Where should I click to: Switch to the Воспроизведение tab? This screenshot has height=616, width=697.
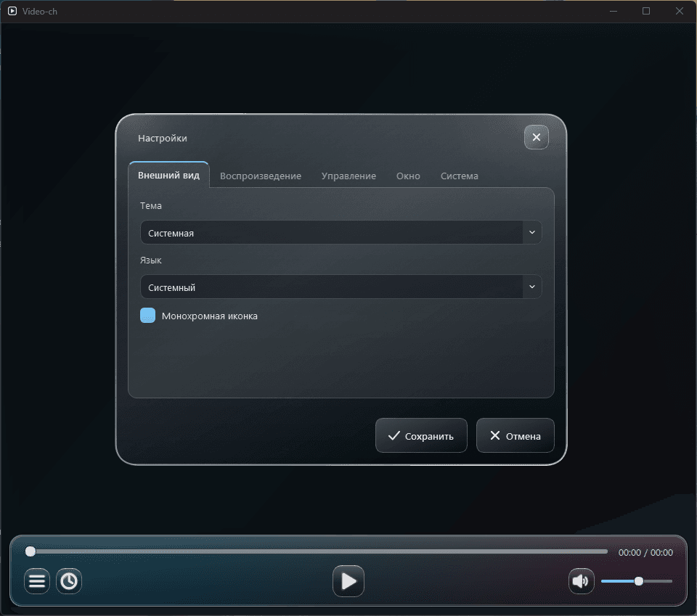[x=261, y=176]
